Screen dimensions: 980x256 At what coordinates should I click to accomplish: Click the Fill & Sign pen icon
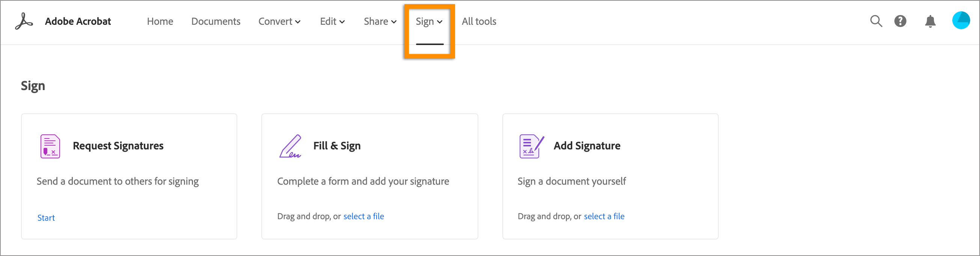tap(290, 146)
